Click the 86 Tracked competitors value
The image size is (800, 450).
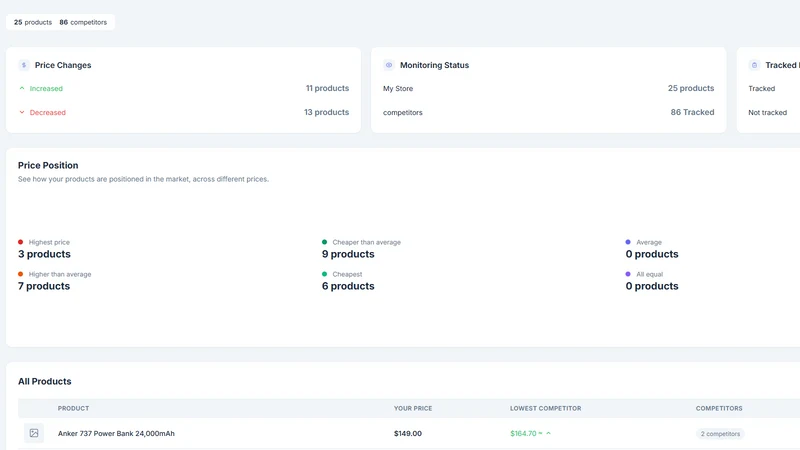[692, 112]
